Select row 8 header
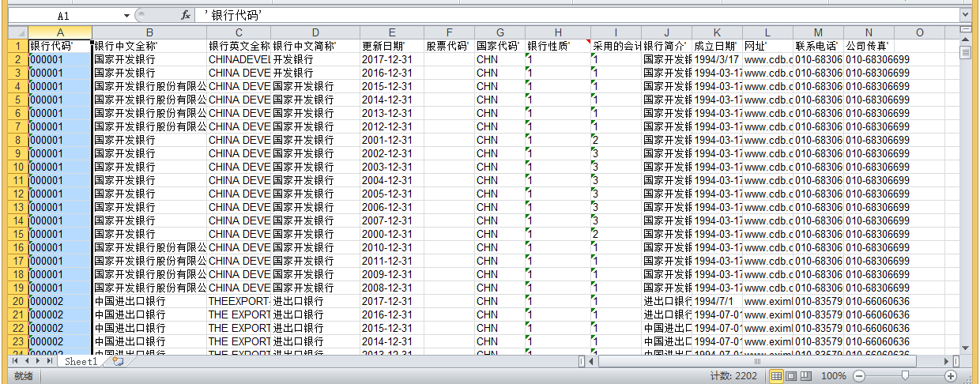The height and width of the screenshot is (384, 980). (17, 140)
